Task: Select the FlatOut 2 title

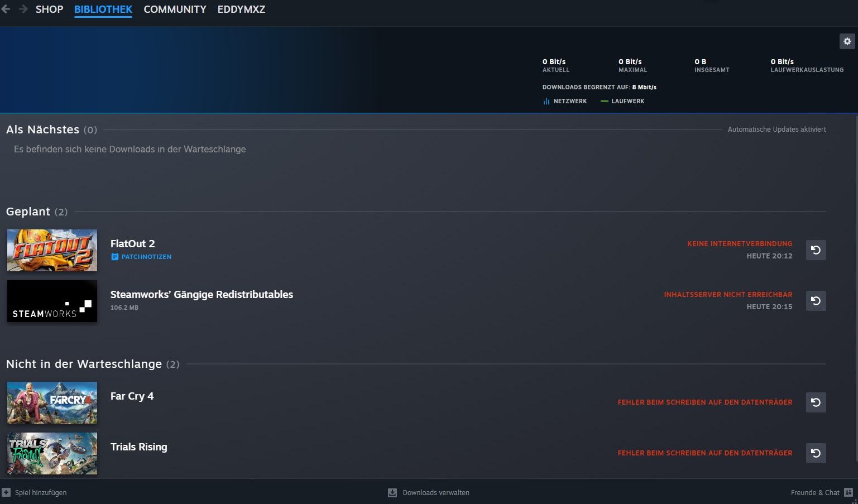Action: point(132,243)
